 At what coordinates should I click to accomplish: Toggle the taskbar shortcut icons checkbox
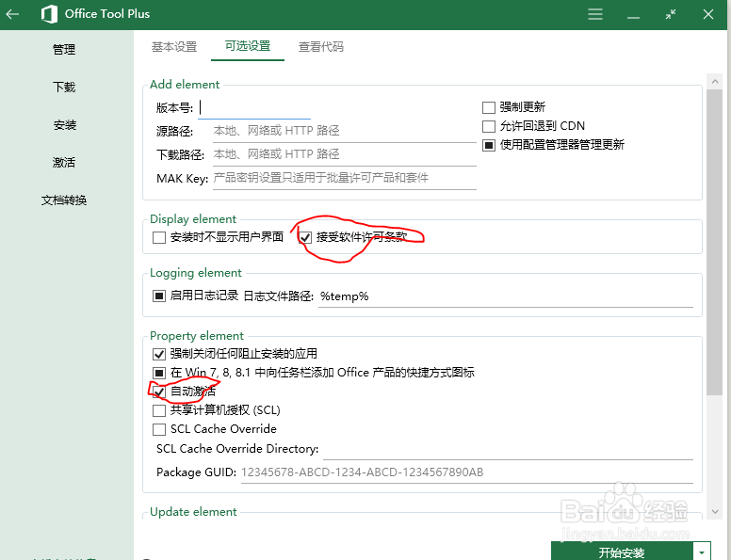(x=159, y=373)
